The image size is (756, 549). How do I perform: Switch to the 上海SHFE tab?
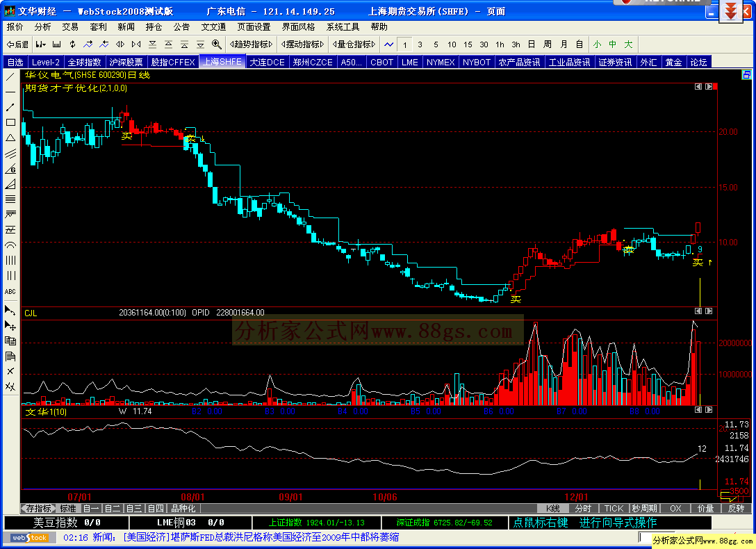click(222, 62)
